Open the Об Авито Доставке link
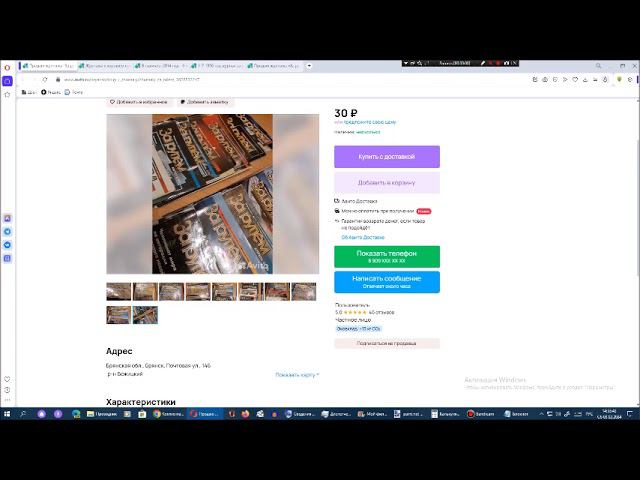Screen dimensions: 640x480 (363, 237)
